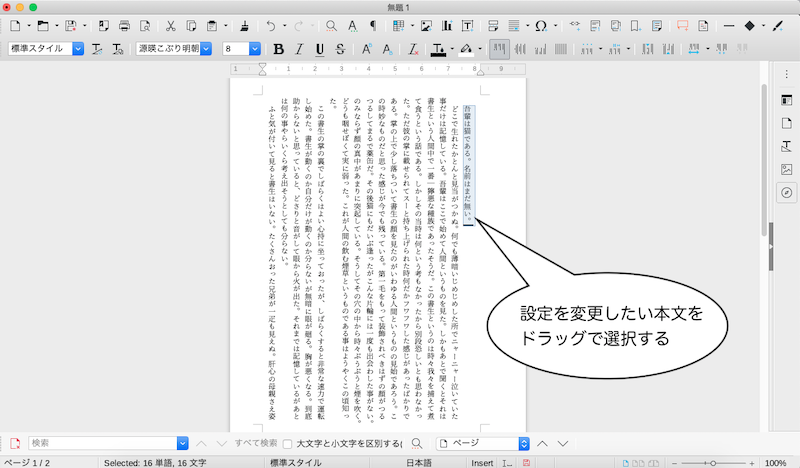Insert a chart from the toolbar

pyautogui.click(x=447, y=26)
